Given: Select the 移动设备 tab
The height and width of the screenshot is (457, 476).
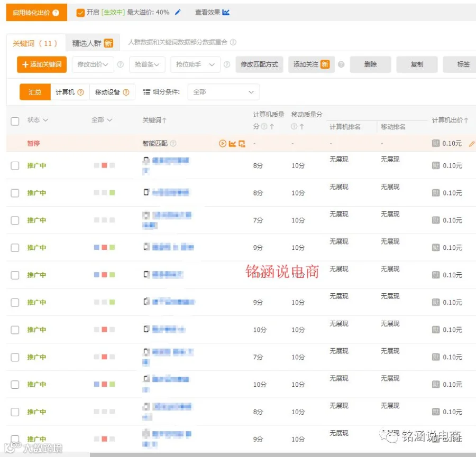Looking at the screenshot, I should [x=112, y=92].
